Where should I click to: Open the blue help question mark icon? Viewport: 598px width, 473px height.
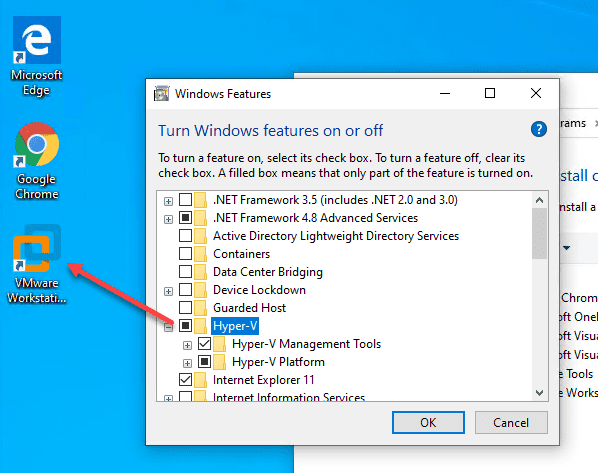tap(539, 129)
